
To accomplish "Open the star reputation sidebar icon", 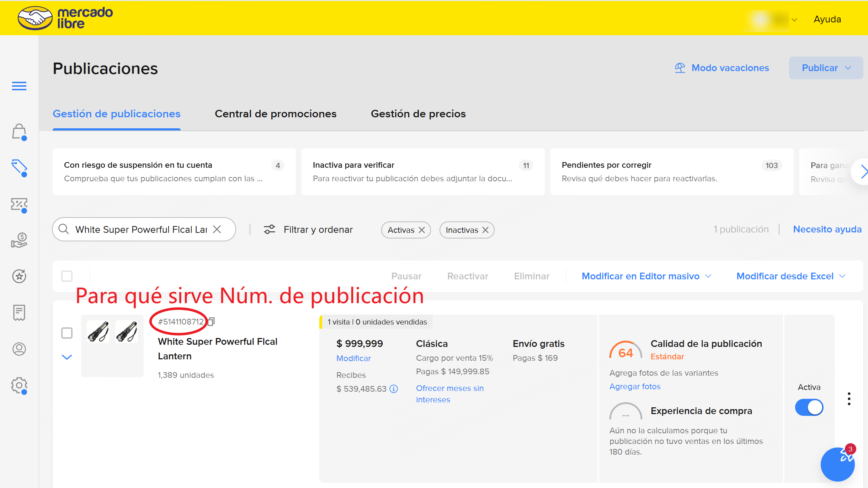I will tap(19, 276).
